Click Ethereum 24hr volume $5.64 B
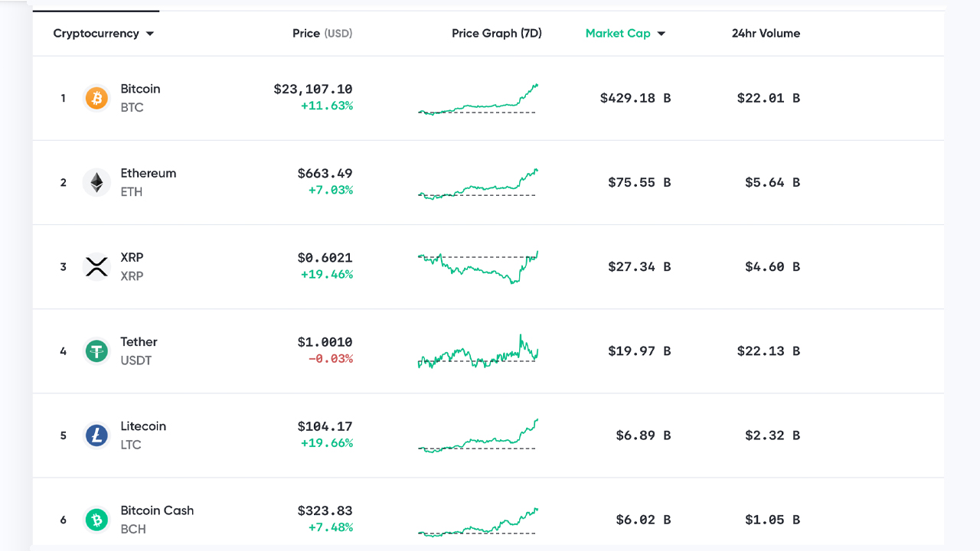980x551 pixels. 773,182
